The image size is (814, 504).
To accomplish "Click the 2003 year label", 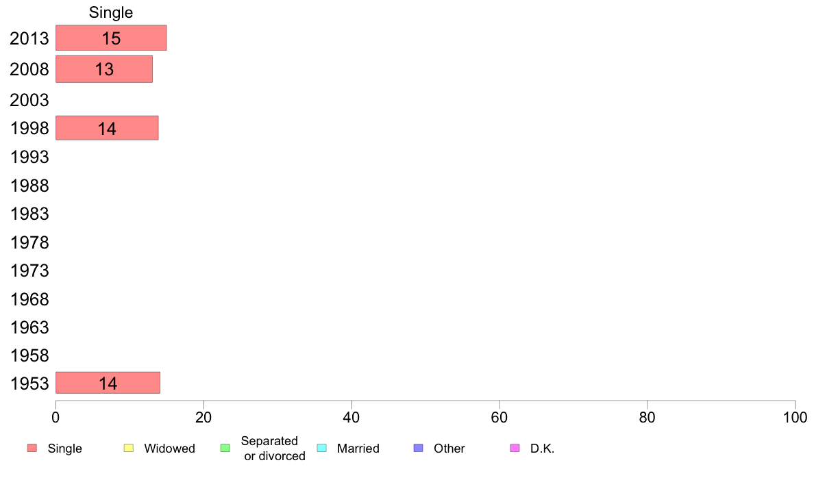I will coord(29,100).
